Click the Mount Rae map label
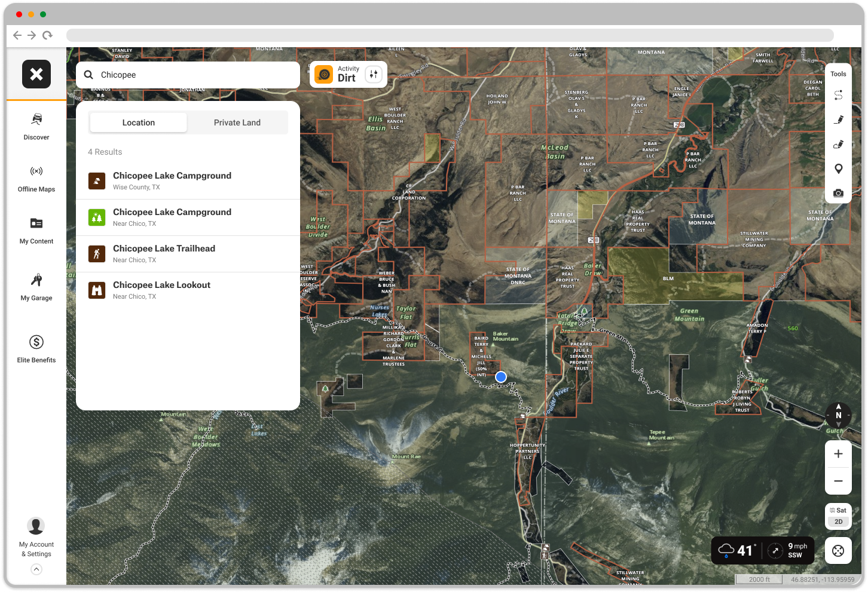868x592 pixels. point(407,456)
